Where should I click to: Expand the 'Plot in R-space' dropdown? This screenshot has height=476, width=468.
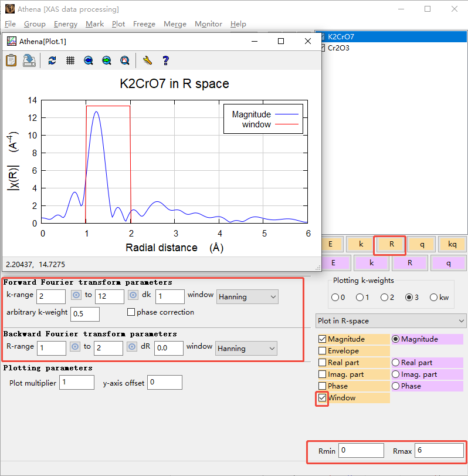click(x=390, y=321)
